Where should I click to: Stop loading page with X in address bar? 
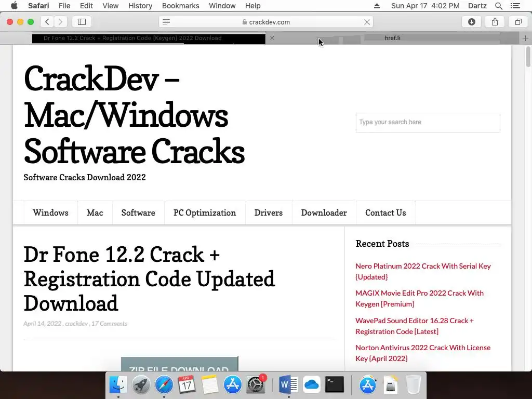tap(367, 22)
